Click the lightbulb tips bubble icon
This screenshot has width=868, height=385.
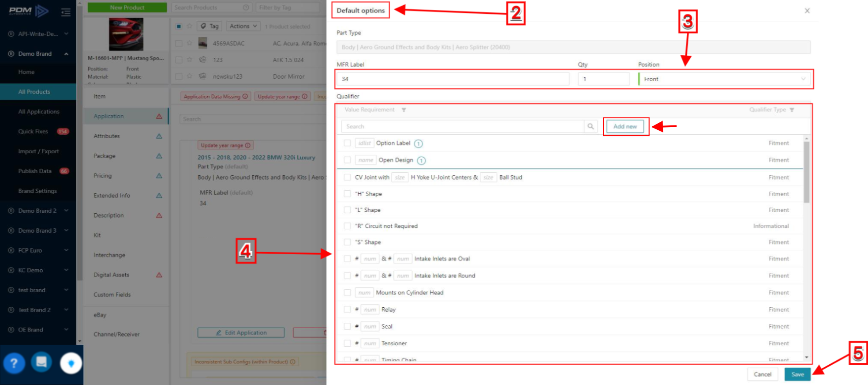pos(71,363)
